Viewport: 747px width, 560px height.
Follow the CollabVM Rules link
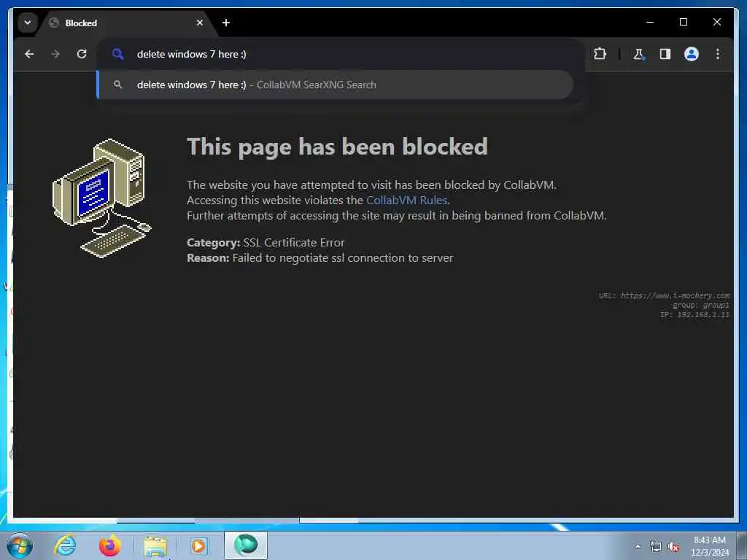(x=406, y=200)
